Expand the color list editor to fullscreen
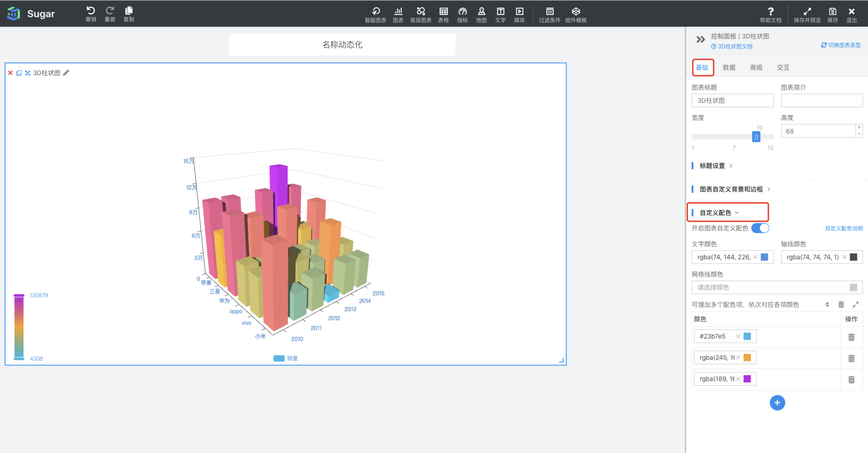Screen dimensions: 868x453 point(856,304)
